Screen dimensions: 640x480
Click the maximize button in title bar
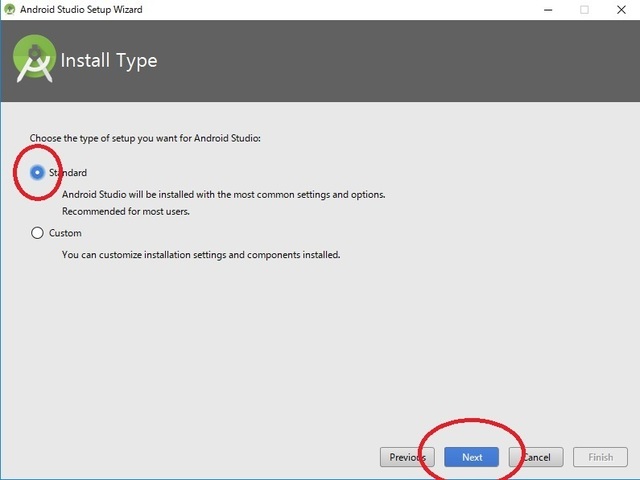coord(584,10)
